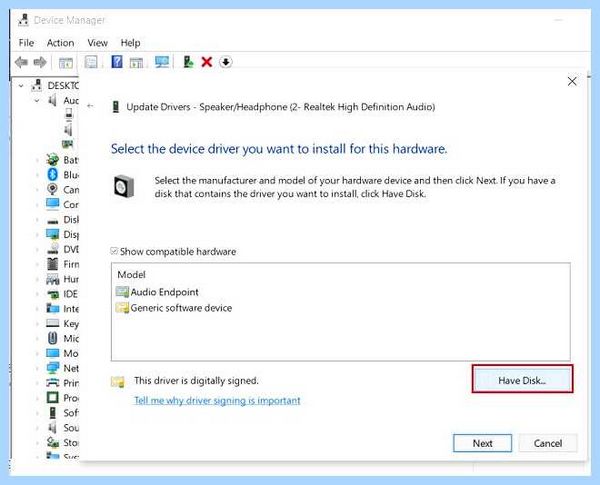Select the Mice category icon
Viewport: 600px width, 485px height.
pos(52,338)
